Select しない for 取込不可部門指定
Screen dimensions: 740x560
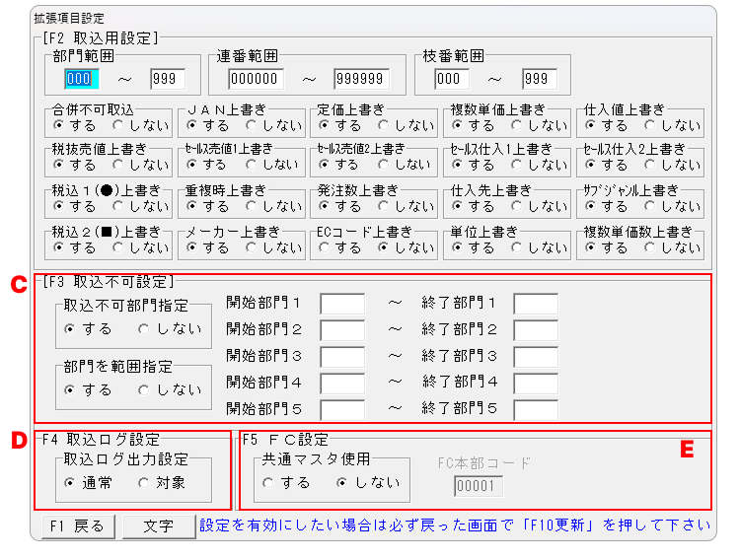click(144, 329)
